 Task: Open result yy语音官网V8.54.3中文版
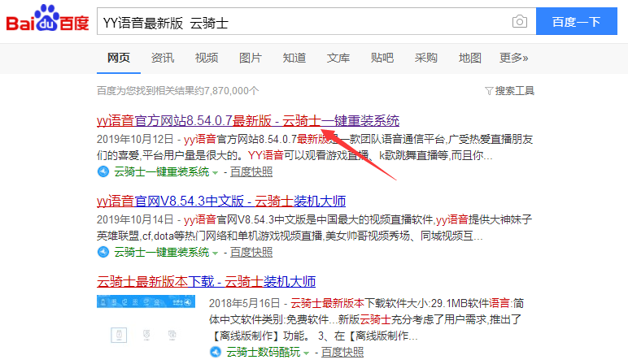tap(221, 201)
